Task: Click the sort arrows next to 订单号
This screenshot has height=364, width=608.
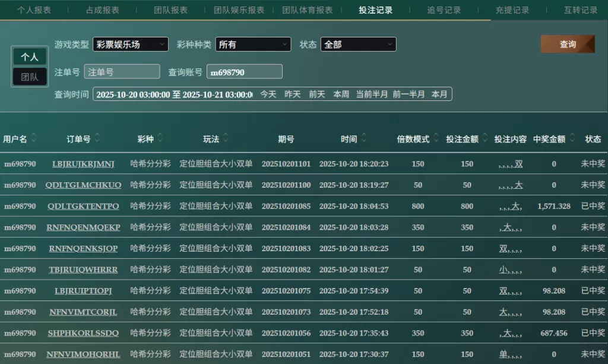Action: [97, 139]
